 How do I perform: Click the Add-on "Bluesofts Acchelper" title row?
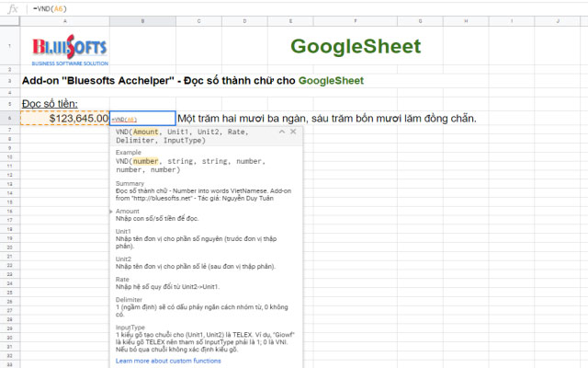pyautogui.click(x=193, y=80)
